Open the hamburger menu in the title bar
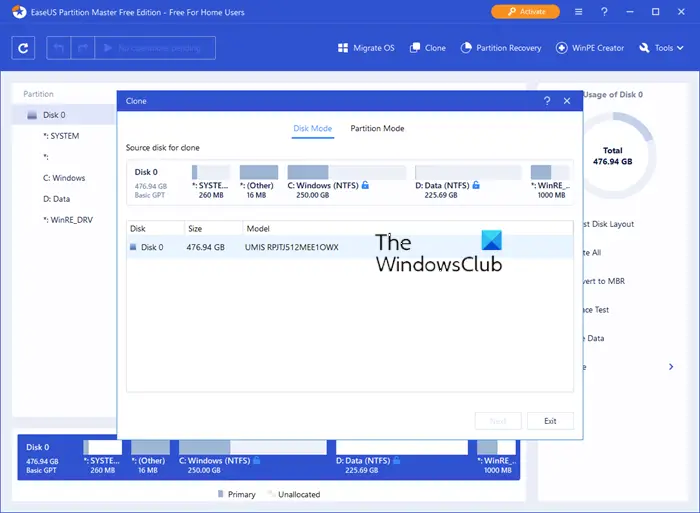Viewport: 700px width, 513px height. [578, 12]
